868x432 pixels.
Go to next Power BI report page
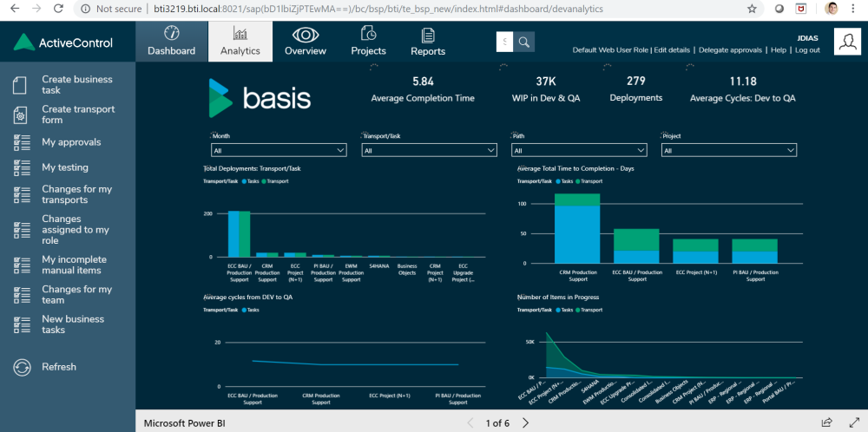tap(525, 423)
